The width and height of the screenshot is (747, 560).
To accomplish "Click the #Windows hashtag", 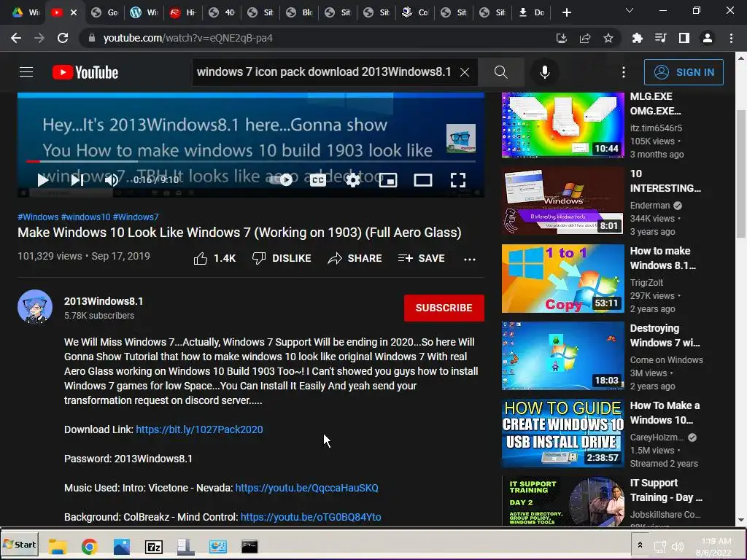I will (x=38, y=217).
